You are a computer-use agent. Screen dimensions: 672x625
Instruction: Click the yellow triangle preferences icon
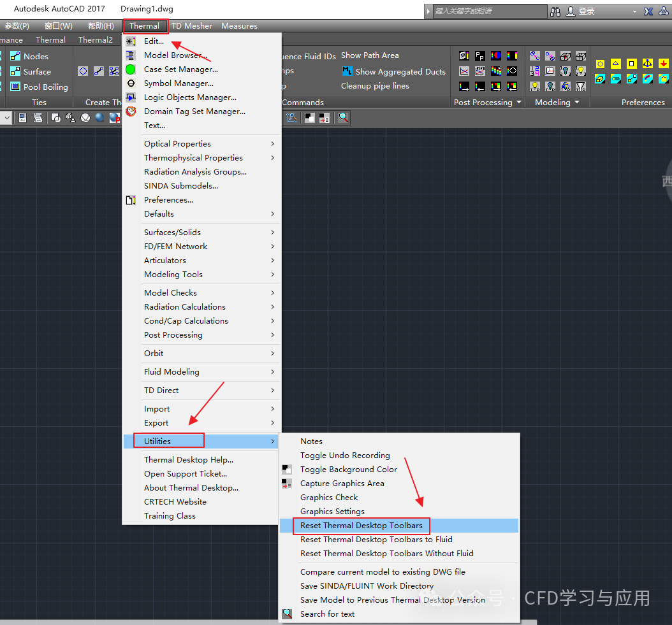[x=616, y=64]
